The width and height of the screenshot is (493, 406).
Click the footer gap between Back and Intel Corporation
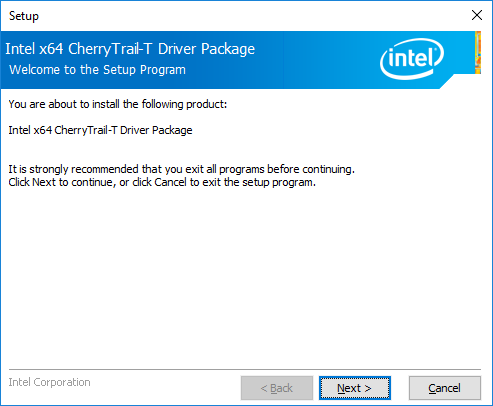pyautogui.click(x=166, y=388)
